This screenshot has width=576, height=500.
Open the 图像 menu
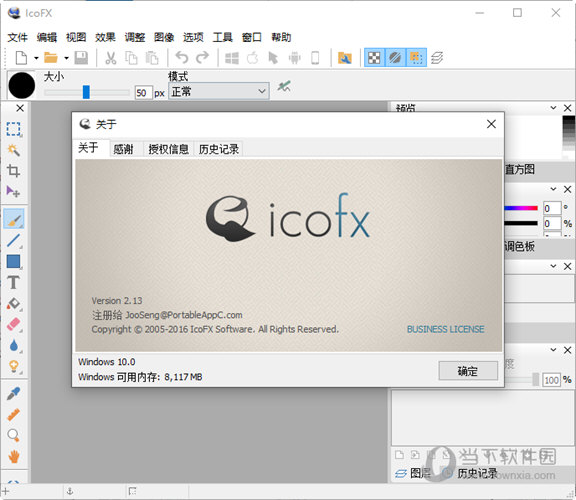click(164, 37)
